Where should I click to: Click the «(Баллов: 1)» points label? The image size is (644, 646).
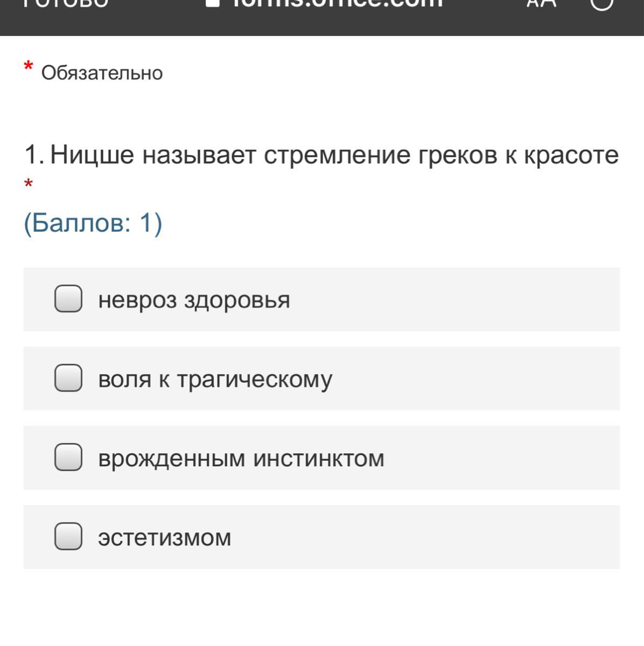93,222
